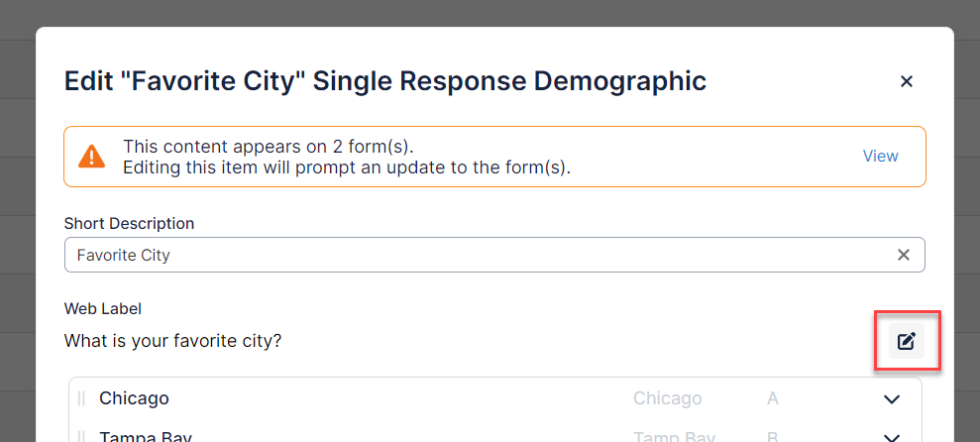Image resolution: width=980 pixels, height=442 pixels.
Task: Click the dialog title heading text
Action: pos(384,81)
